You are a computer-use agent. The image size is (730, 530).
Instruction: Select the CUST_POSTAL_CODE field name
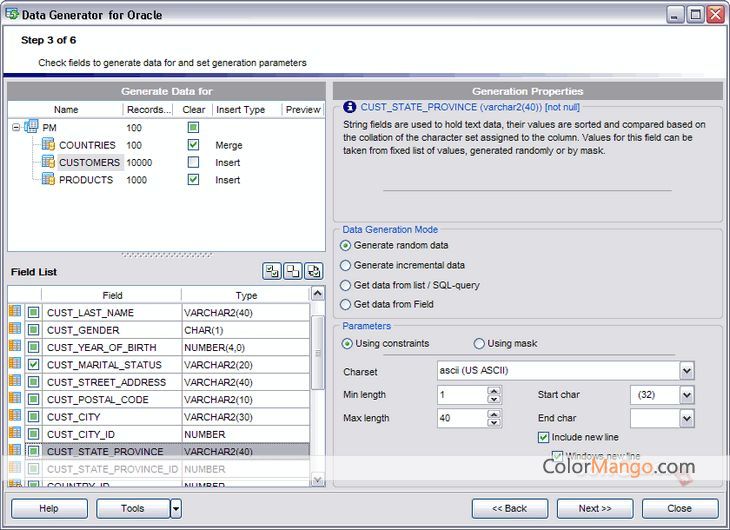point(97,400)
